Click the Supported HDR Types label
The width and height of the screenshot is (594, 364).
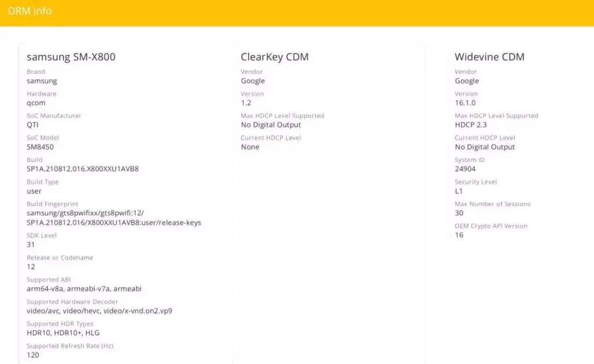(60, 324)
